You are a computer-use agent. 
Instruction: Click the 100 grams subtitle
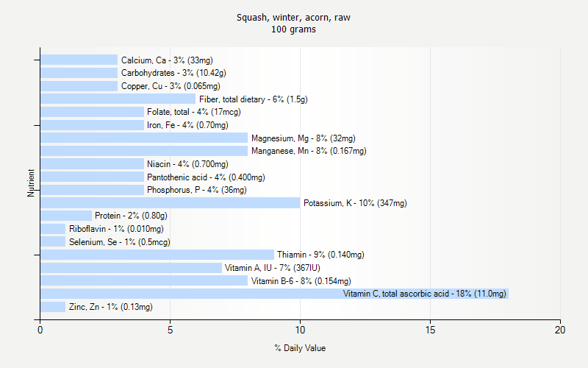[x=293, y=29]
